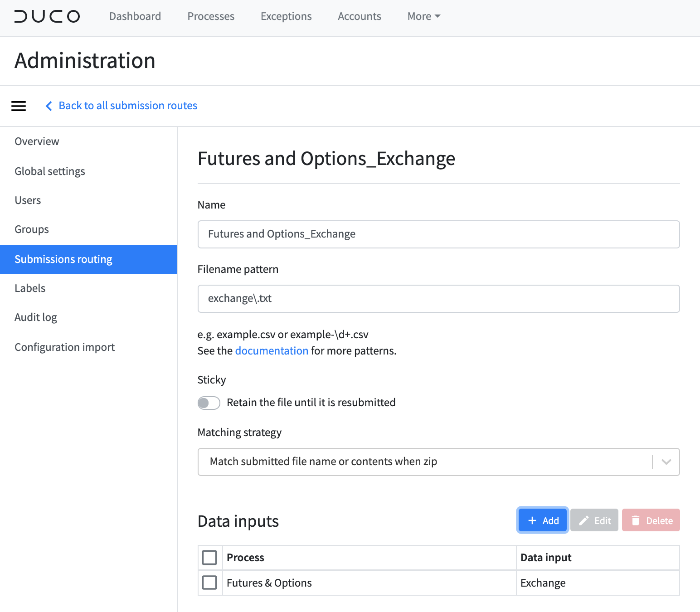Go back to all submission routes
700x612 pixels.
(122, 106)
